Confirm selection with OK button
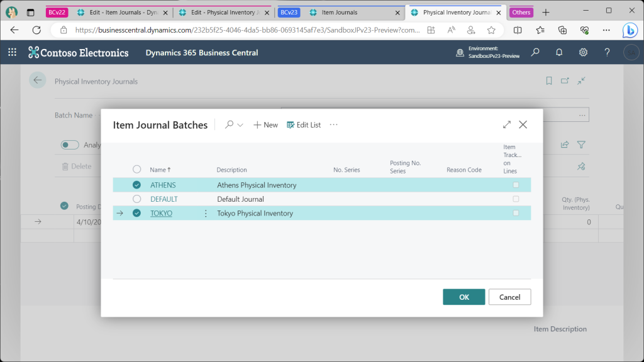644x362 pixels. pos(464,297)
